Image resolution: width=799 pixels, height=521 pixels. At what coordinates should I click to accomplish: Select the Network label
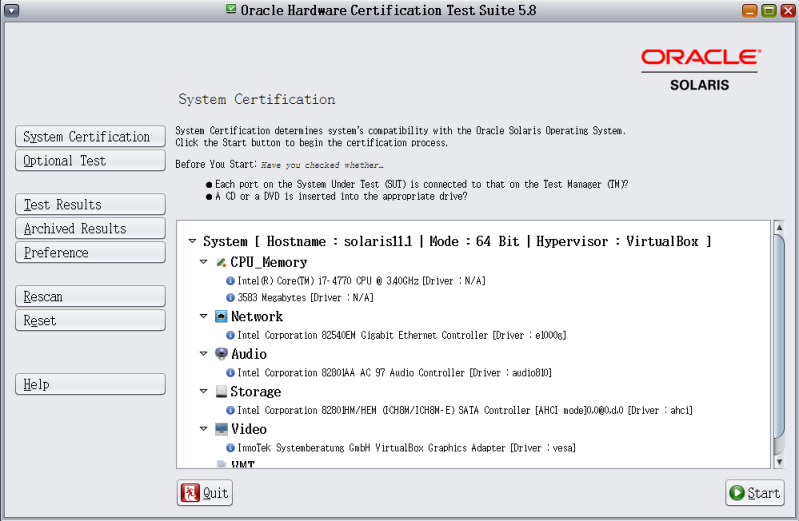(257, 317)
